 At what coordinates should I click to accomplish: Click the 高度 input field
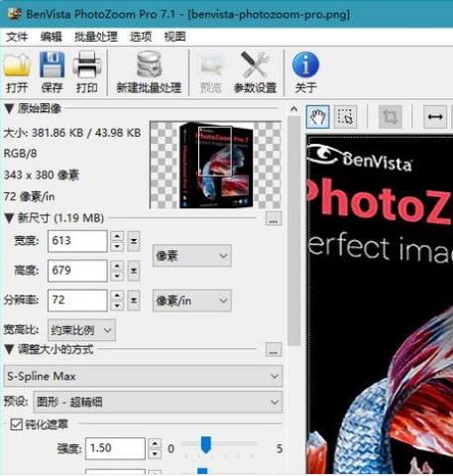pyautogui.click(x=77, y=271)
